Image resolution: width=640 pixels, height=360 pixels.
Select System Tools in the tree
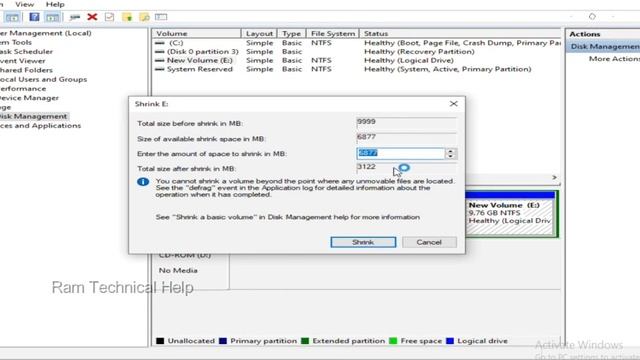[16, 42]
